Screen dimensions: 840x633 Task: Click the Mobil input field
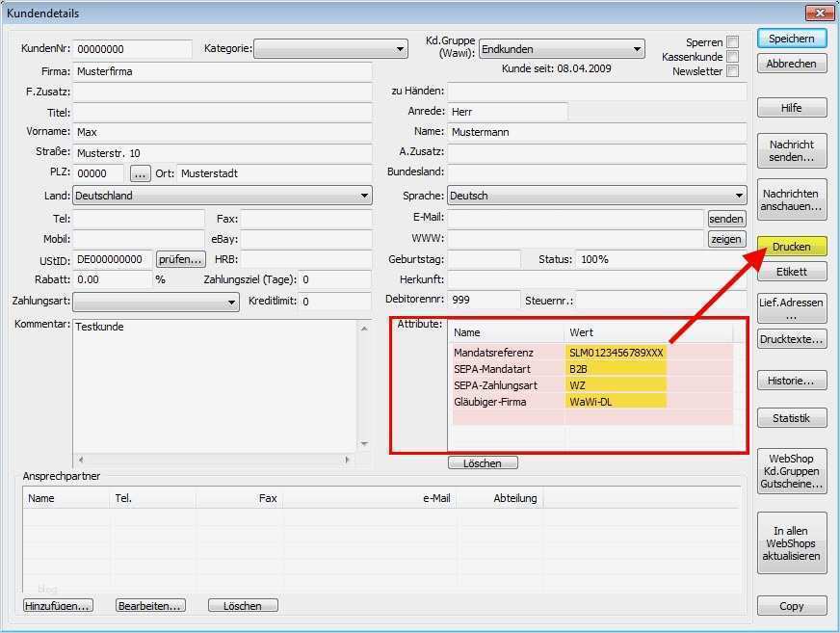coord(139,239)
